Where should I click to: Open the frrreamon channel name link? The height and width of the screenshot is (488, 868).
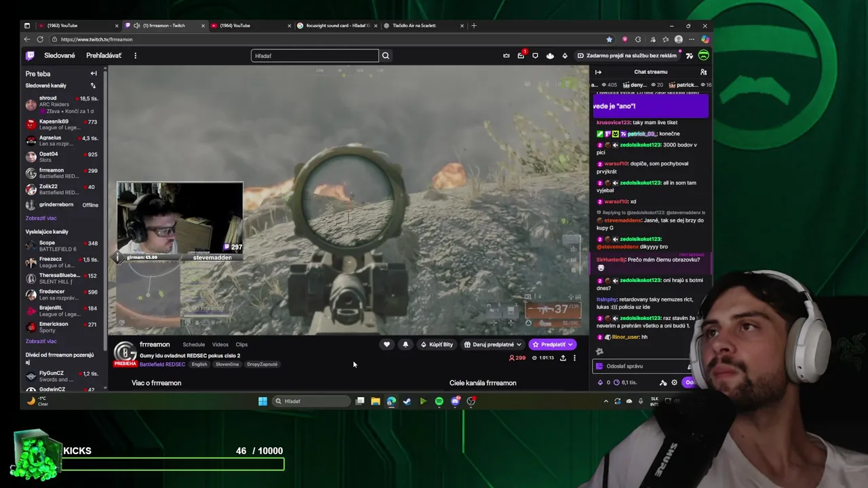click(155, 344)
